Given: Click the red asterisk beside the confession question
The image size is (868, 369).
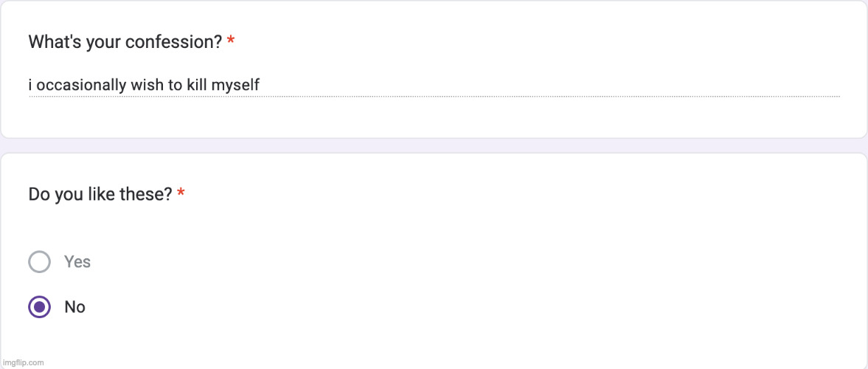Looking at the screenshot, I should (x=231, y=42).
